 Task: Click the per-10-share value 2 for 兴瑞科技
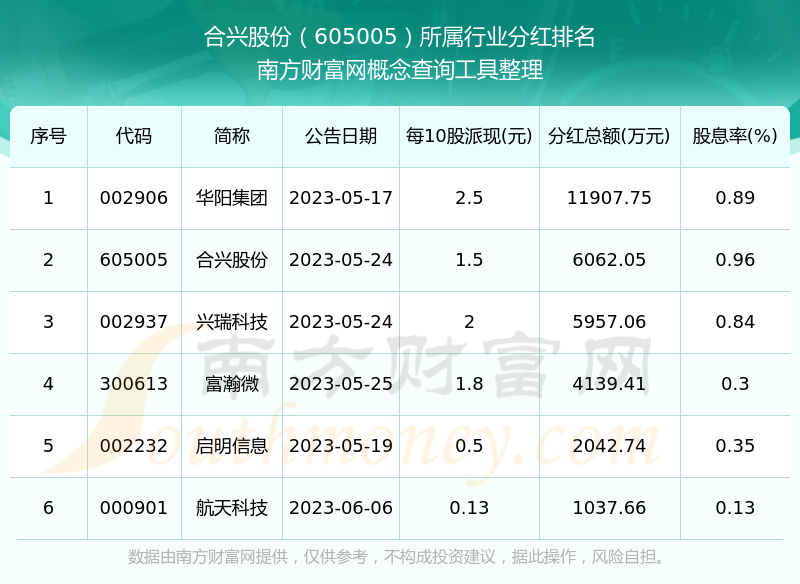pyautogui.click(x=469, y=322)
